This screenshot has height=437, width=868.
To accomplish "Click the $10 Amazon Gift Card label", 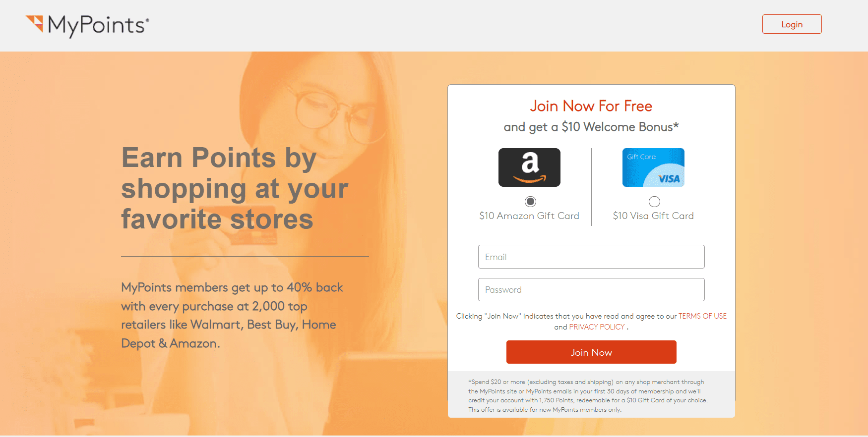I will coord(529,216).
